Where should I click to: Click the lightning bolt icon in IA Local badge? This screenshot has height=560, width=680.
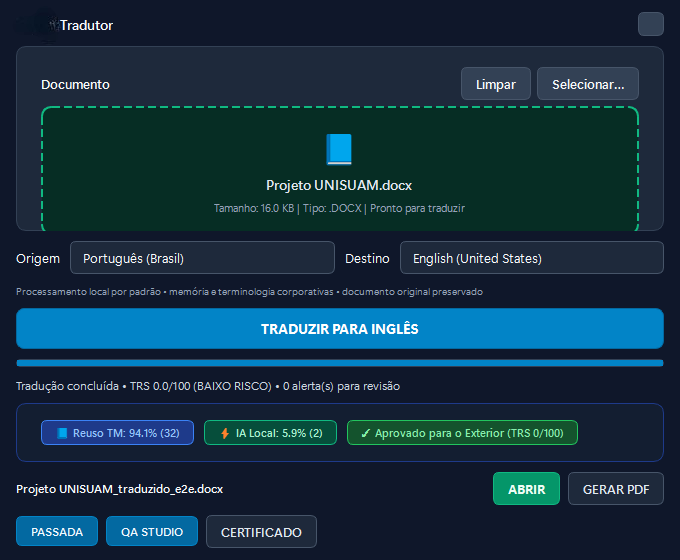(x=225, y=433)
